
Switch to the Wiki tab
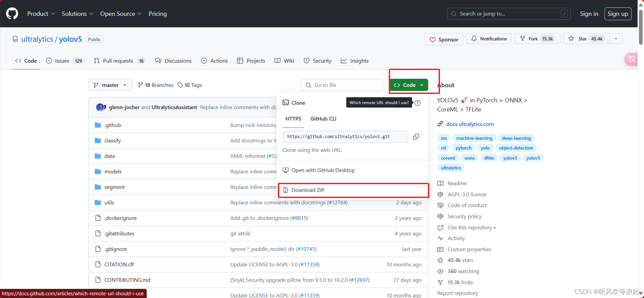[x=284, y=61]
